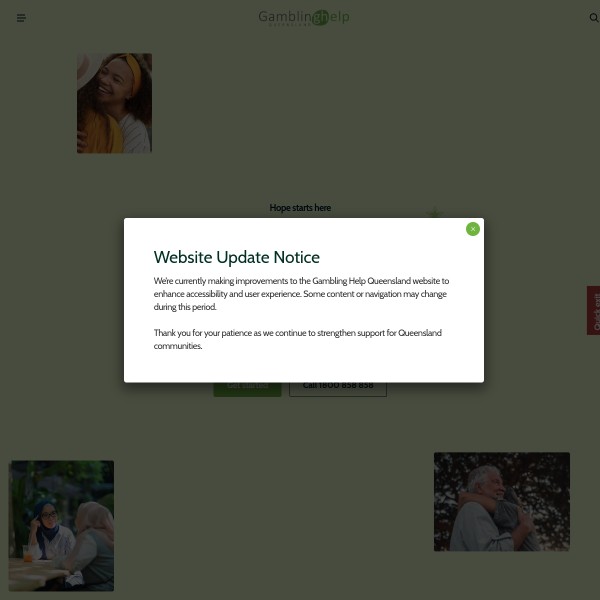The width and height of the screenshot is (600, 600).
Task: Click the Gambling Help logo
Action: [303, 17]
